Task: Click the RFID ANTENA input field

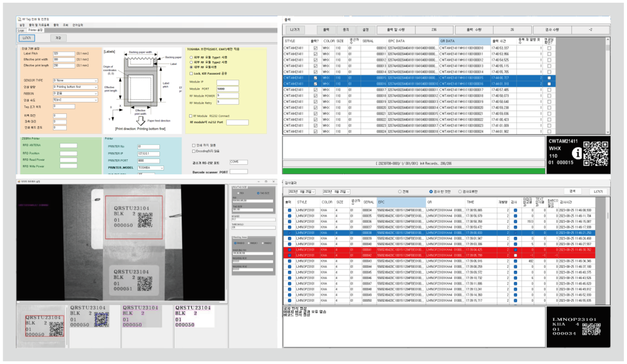Action: tap(68, 146)
